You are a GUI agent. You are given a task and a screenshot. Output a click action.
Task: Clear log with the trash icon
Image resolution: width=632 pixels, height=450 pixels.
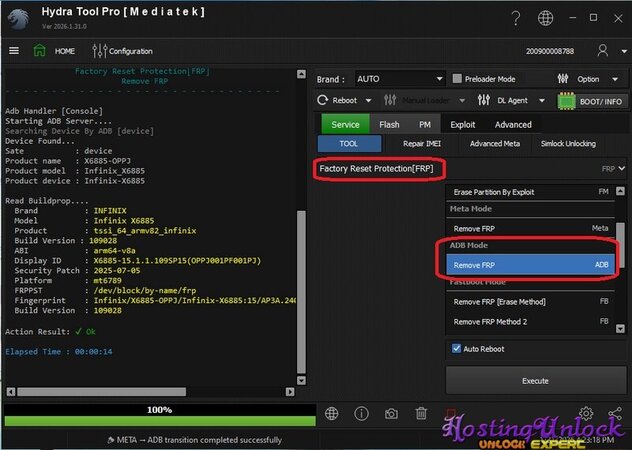pyautogui.click(x=421, y=413)
